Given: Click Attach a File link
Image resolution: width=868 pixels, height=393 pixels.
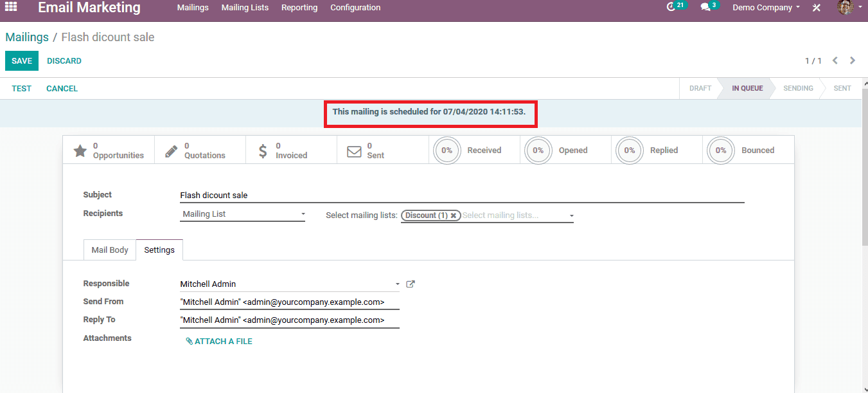Looking at the screenshot, I should [x=219, y=342].
